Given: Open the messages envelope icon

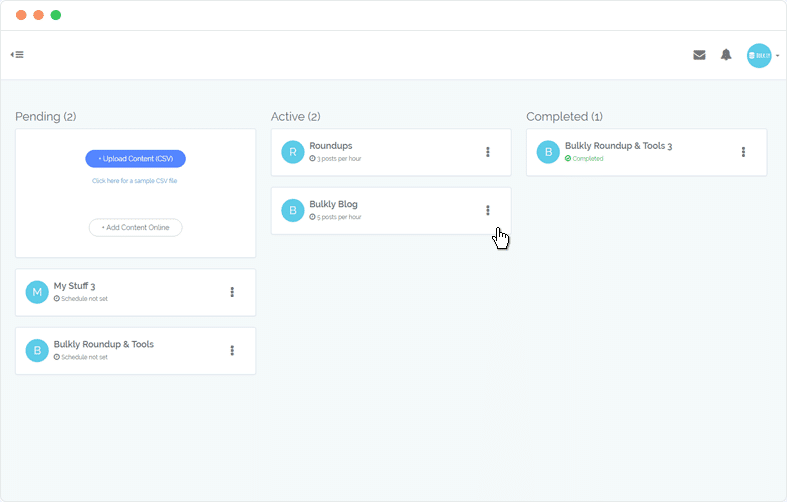Looking at the screenshot, I should (699, 55).
